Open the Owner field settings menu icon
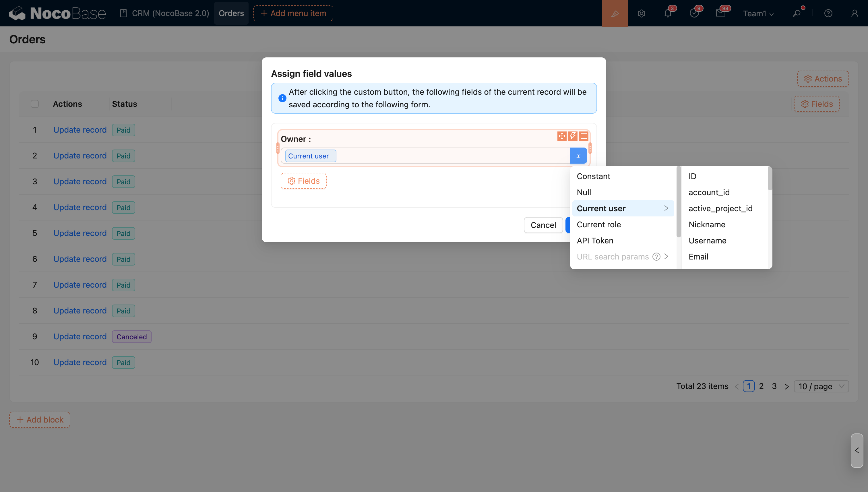Image resolution: width=868 pixels, height=492 pixels. coord(584,136)
